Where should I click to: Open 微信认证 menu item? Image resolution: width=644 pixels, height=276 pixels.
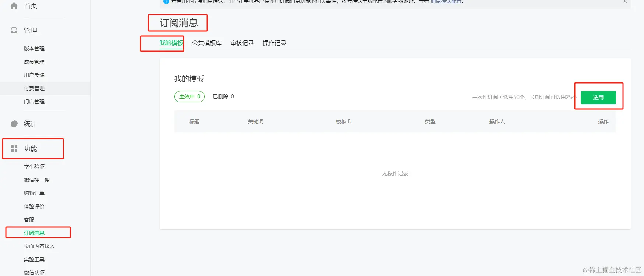[34, 273]
